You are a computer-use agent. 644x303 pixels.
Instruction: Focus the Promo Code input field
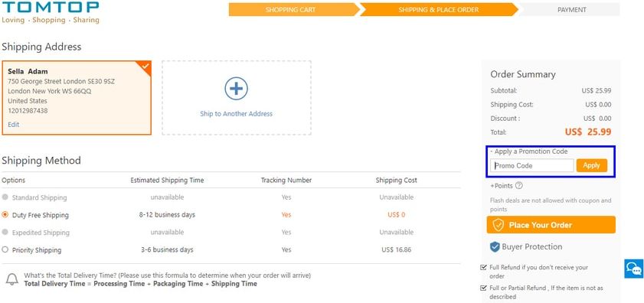pyautogui.click(x=532, y=165)
